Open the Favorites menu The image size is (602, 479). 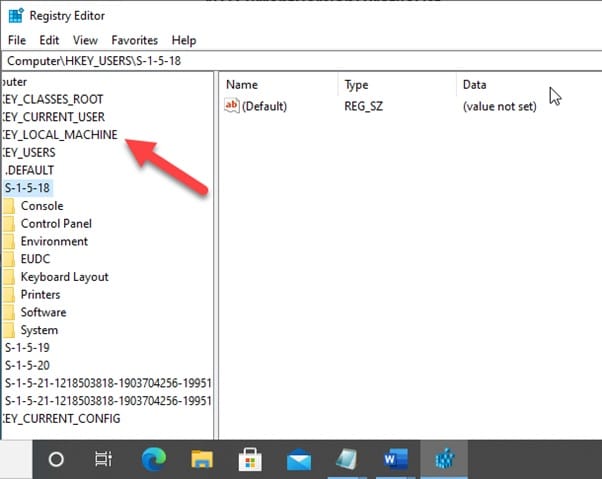pos(134,40)
